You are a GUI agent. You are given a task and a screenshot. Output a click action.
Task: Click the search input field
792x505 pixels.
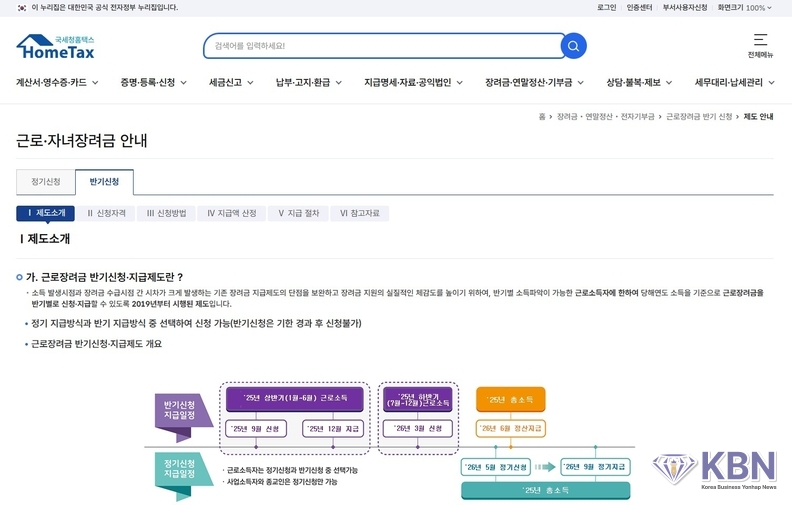pyautogui.click(x=380, y=46)
